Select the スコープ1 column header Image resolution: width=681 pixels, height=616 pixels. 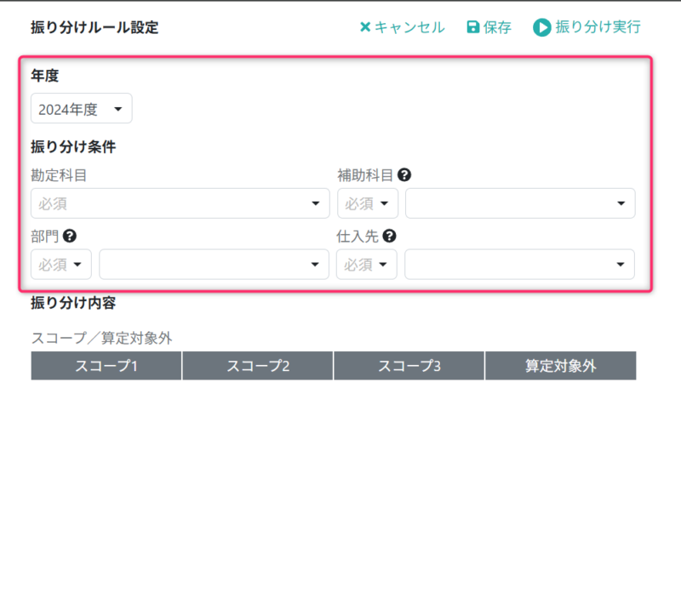tap(106, 365)
